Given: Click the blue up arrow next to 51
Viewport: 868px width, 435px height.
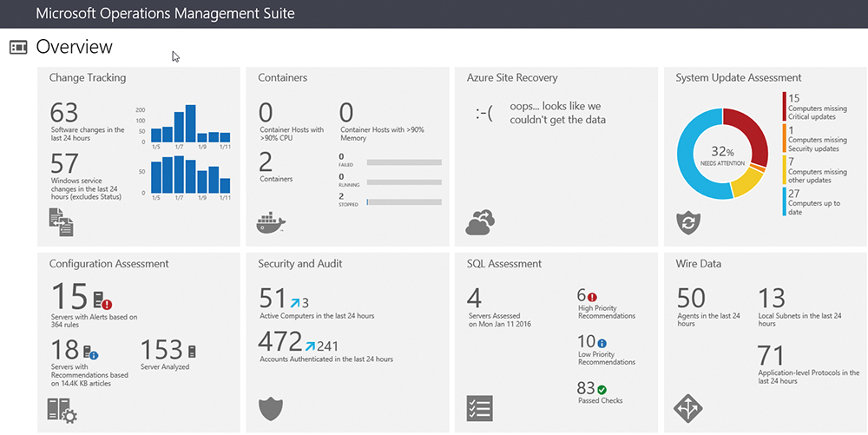Looking at the screenshot, I should 296,302.
